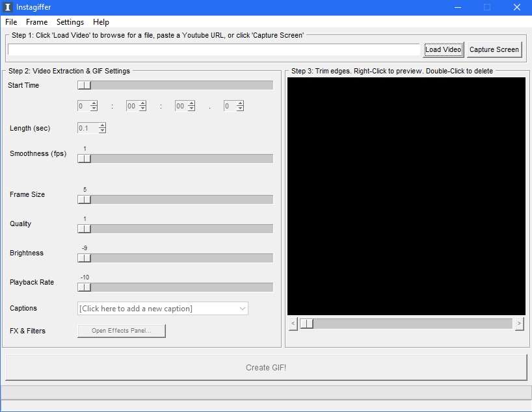Click the Load Video button
Image resolution: width=532 pixels, height=412 pixels.
[443, 50]
